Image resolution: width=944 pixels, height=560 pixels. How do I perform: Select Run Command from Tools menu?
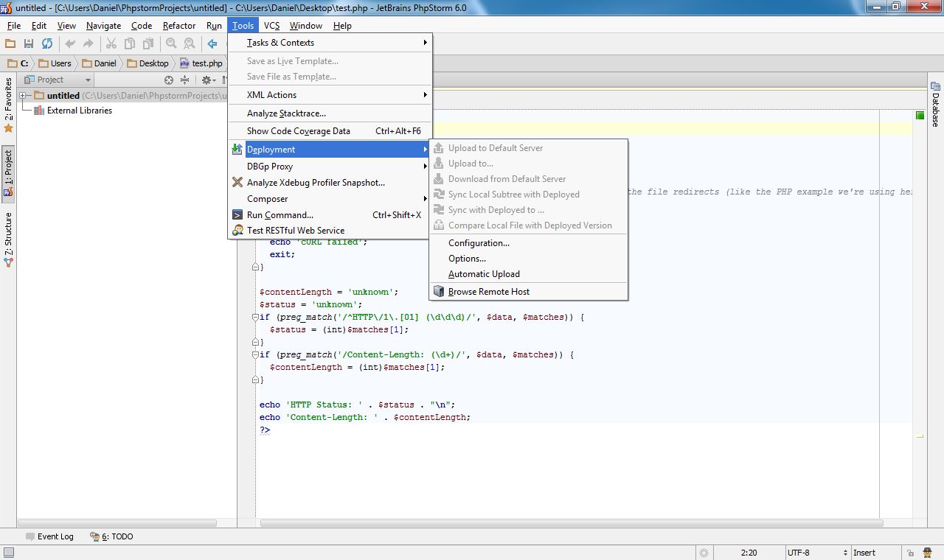pos(330,215)
